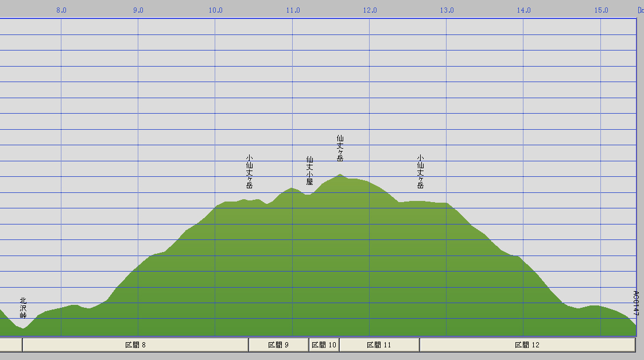Click the second 小仙丈ヶ岳 label near 12.7 km
This screenshot has height=360, width=644.
420,172
